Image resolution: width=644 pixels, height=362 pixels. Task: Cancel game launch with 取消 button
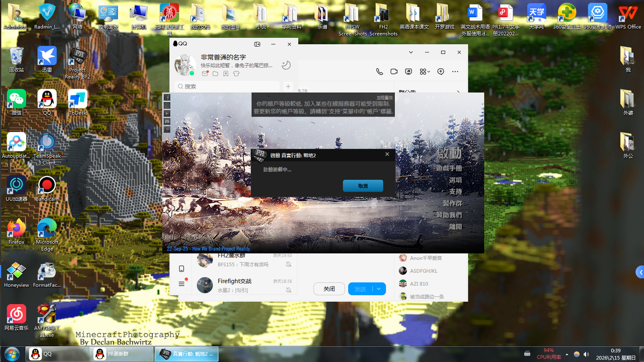pyautogui.click(x=363, y=186)
